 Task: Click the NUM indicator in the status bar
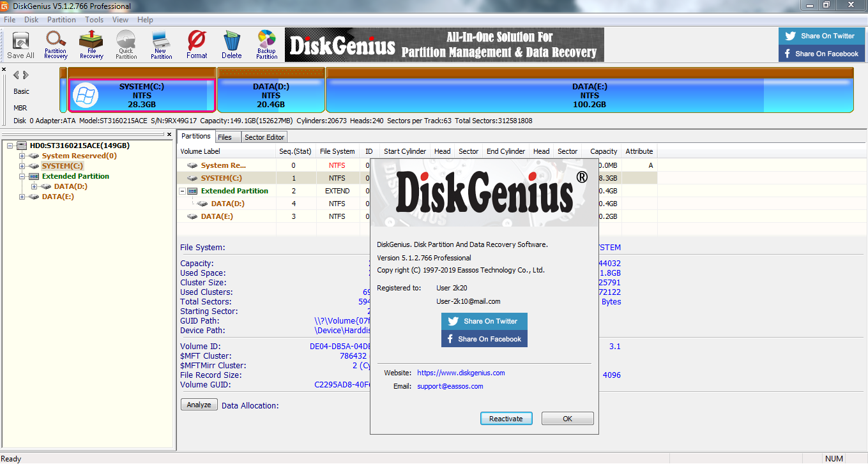(x=834, y=458)
